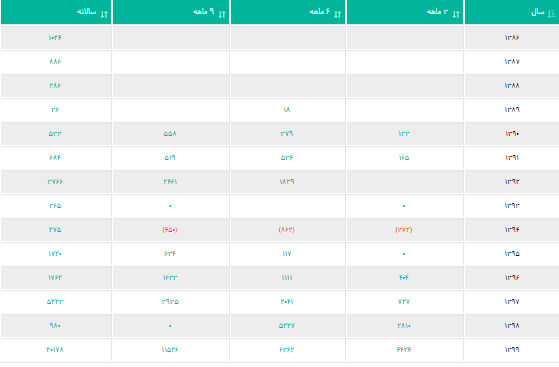This screenshot has height=367, width=559.
Task: Click year cell ۱۳۹۲
Action: click(x=512, y=182)
